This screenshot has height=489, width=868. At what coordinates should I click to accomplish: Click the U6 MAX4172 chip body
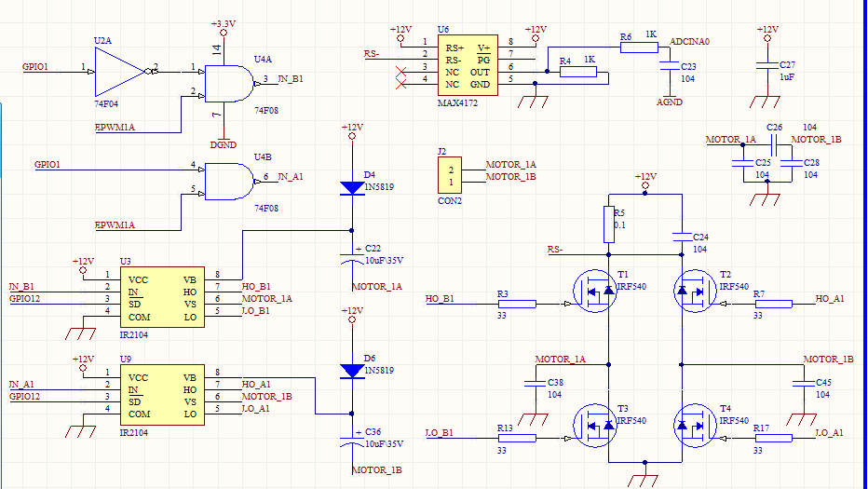coord(467,66)
